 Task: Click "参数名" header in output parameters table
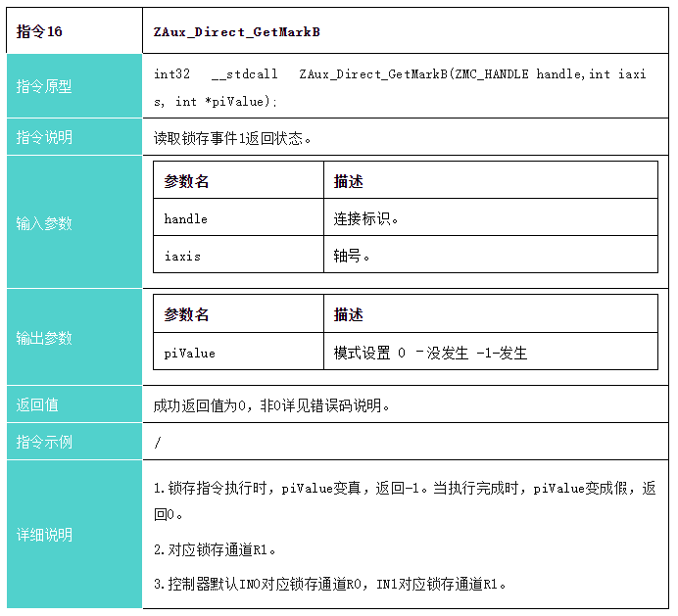click(x=238, y=313)
